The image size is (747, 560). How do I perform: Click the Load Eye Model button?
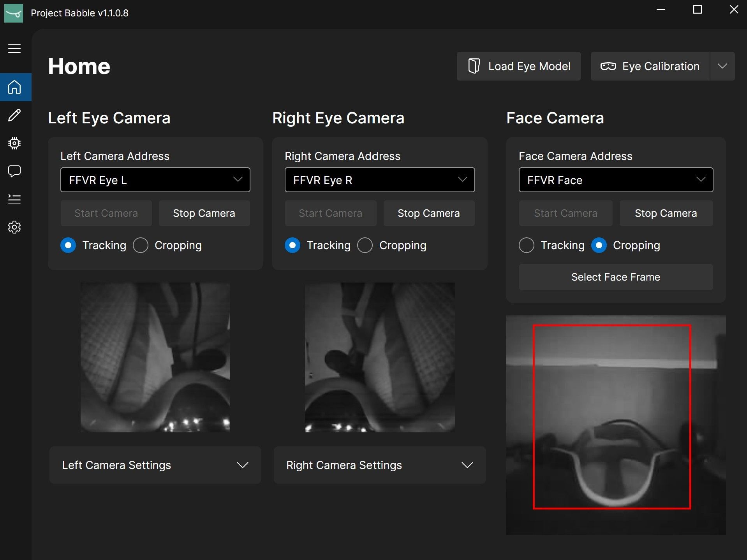point(518,66)
